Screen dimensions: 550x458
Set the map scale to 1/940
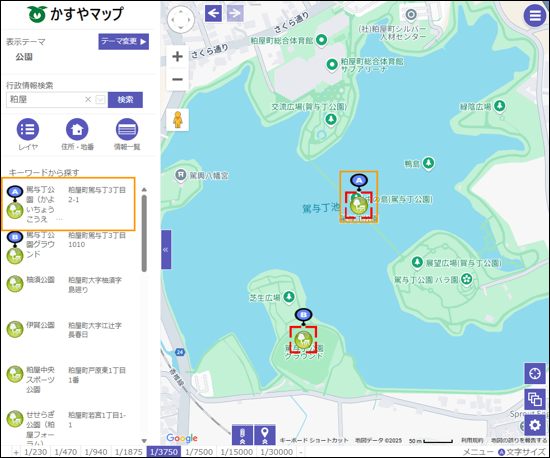point(96,452)
